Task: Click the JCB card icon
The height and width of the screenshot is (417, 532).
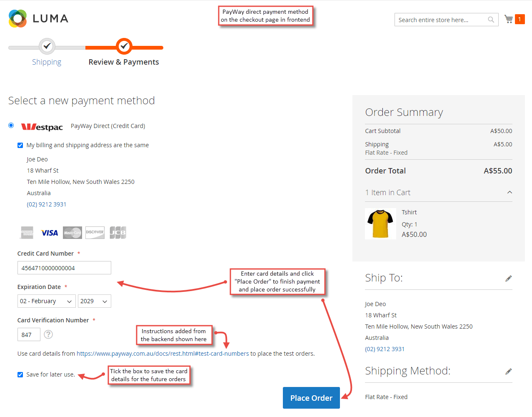Action: click(x=118, y=233)
